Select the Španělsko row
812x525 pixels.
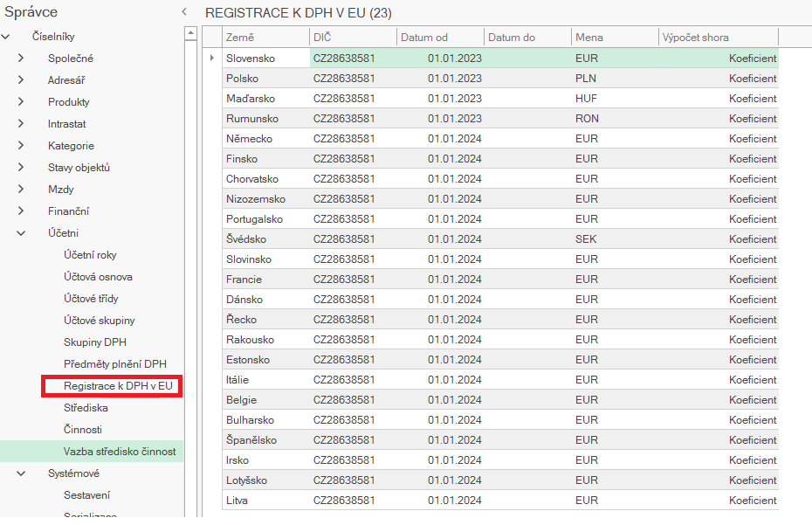click(500, 440)
